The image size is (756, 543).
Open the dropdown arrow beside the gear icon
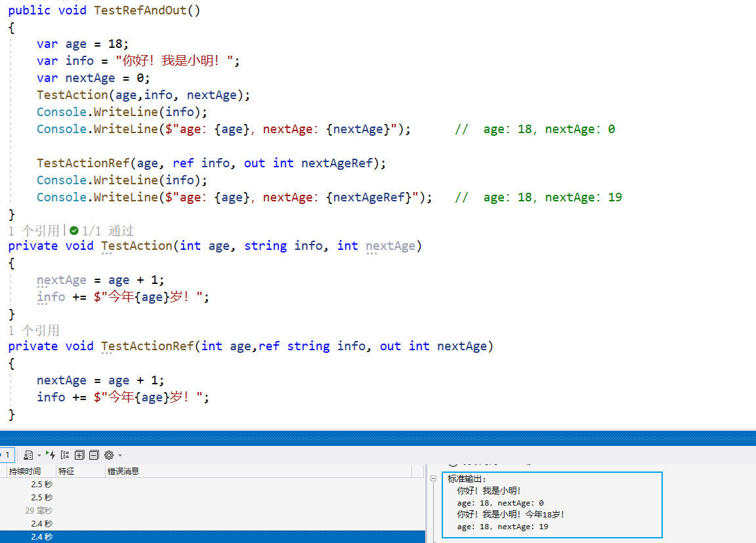120,455
